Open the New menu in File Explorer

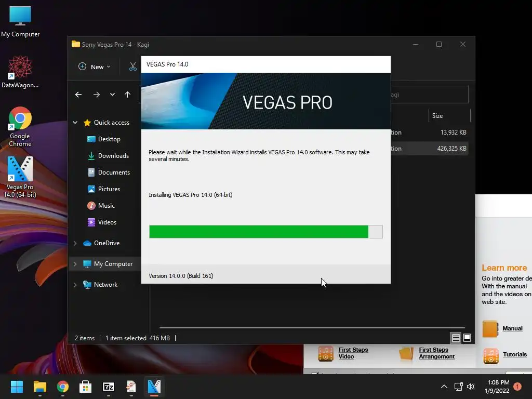[95, 66]
